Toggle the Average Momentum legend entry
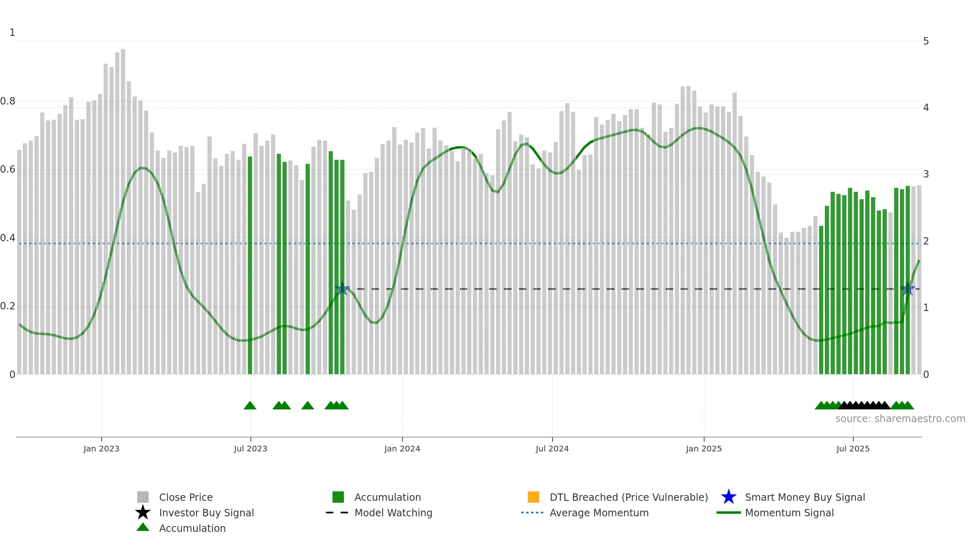980x551 pixels. [x=599, y=513]
